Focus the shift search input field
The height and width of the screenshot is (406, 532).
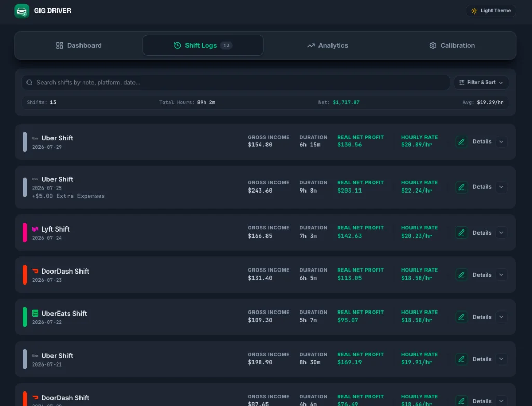click(x=236, y=83)
